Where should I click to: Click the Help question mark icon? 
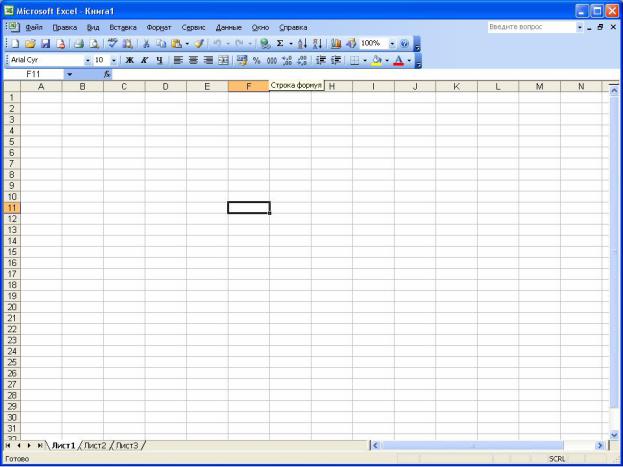(x=404, y=44)
